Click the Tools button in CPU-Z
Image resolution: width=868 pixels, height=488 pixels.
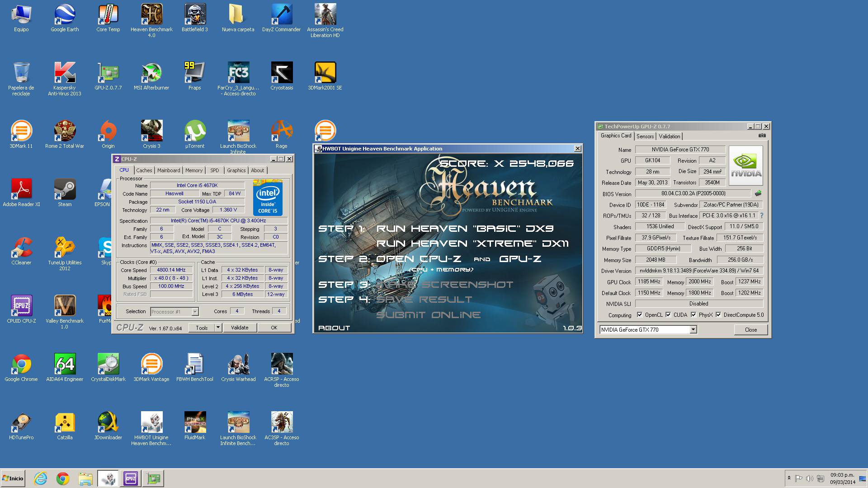202,328
